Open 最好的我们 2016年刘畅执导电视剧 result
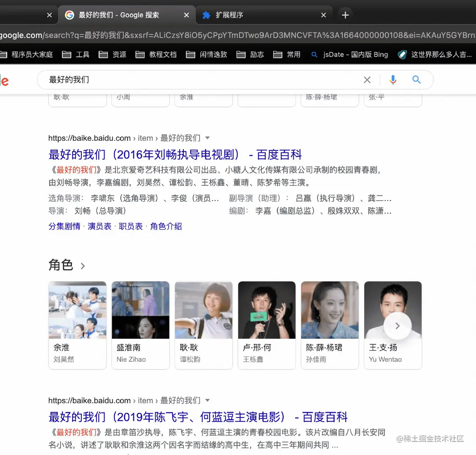 pyautogui.click(x=175, y=155)
